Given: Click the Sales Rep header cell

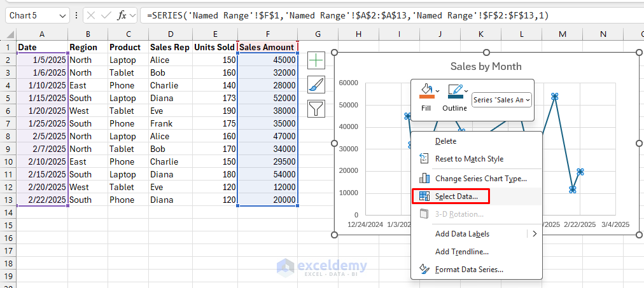Looking at the screenshot, I should pyautogui.click(x=171, y=47).
